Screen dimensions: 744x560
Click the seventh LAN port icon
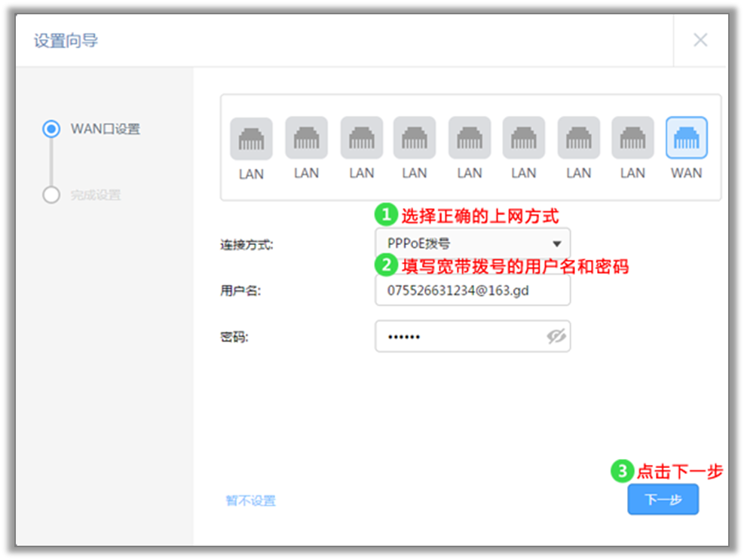(577, 138)
